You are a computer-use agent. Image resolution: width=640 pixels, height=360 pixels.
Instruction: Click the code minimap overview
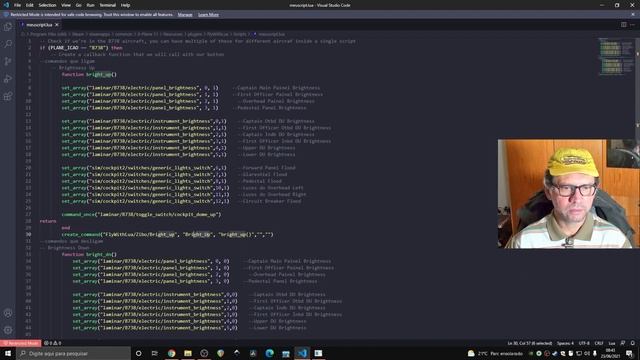tap(615, 56)
